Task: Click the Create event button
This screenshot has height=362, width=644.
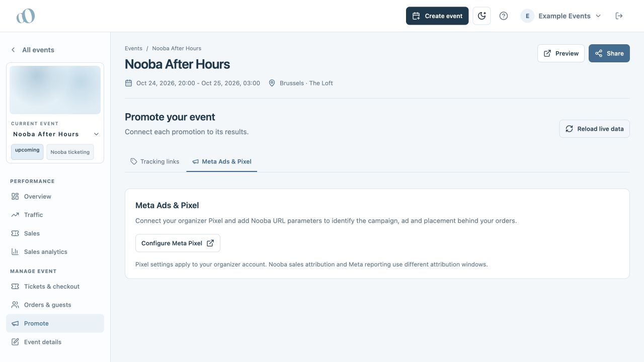Action: click(x=437, y=16)
